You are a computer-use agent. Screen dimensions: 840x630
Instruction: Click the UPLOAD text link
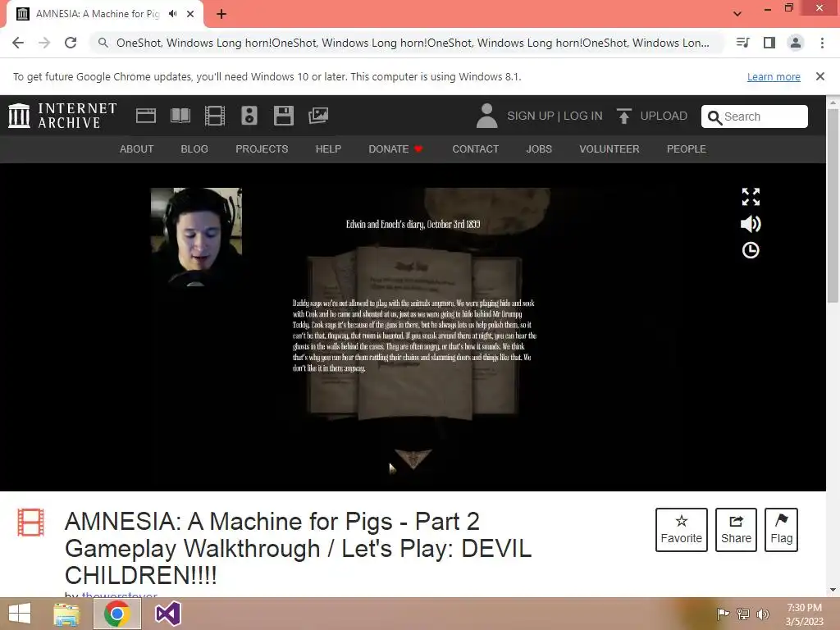(x=664, y=116)
